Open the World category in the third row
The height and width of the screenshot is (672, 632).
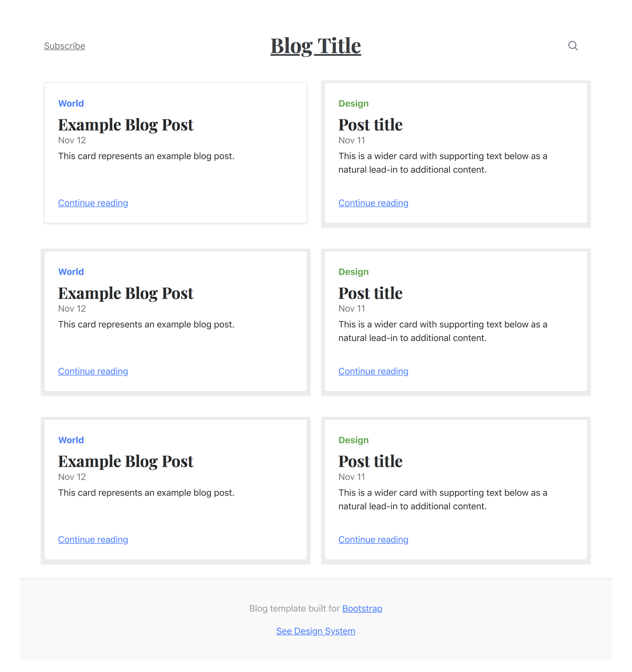(71, 440)
